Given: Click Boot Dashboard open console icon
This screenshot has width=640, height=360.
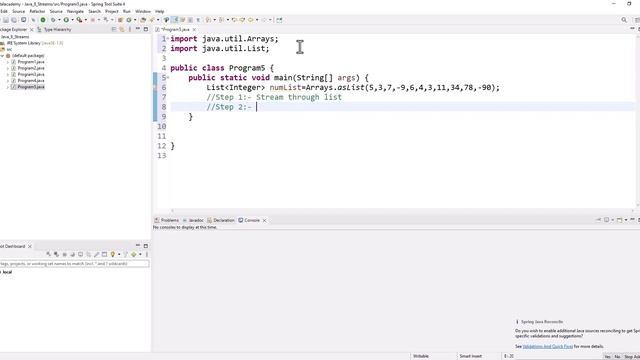Looking at the screenshot, I should [80, 254].
